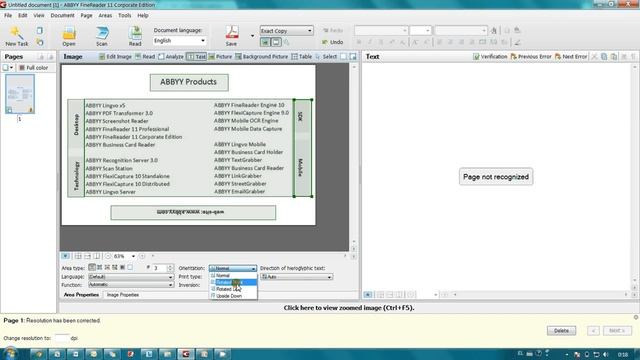Click Analyze in Image toolbar
Image resolution: width=640 pixels, height=360 pixels.
pos(171,57)
